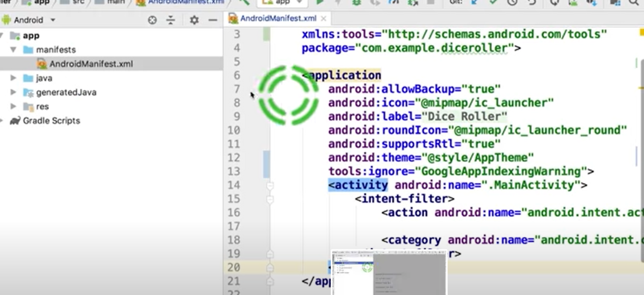
Task: Toggle code fold marker on activity line 14
Action: (x=270, y=185)
